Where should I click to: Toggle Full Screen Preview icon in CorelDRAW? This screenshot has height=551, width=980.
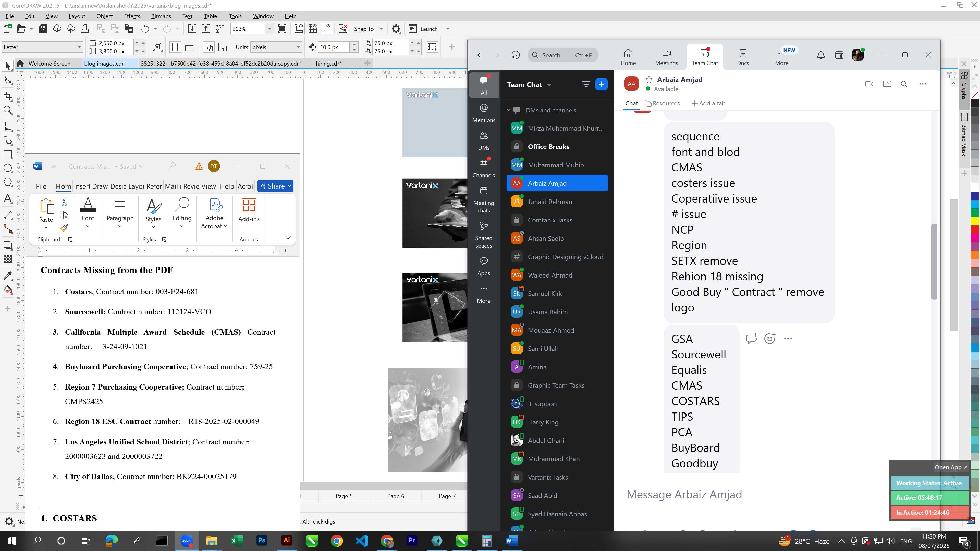coord(282,29)
